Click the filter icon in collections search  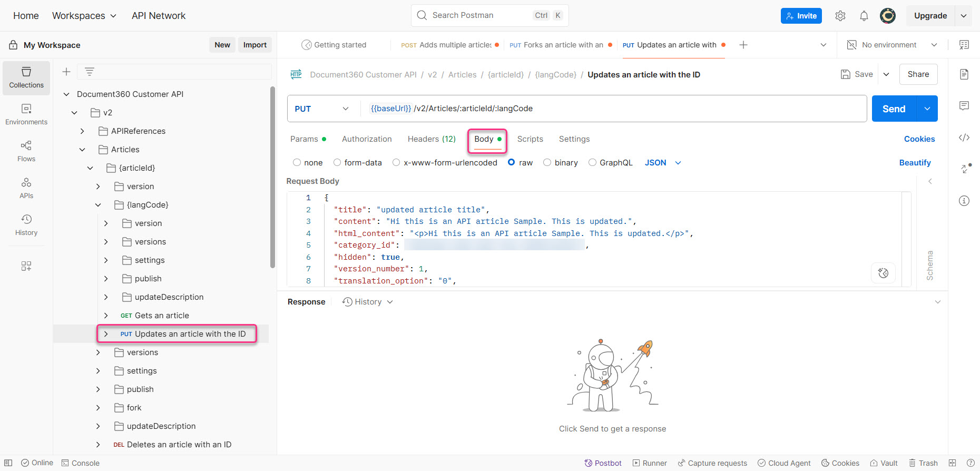90,72
